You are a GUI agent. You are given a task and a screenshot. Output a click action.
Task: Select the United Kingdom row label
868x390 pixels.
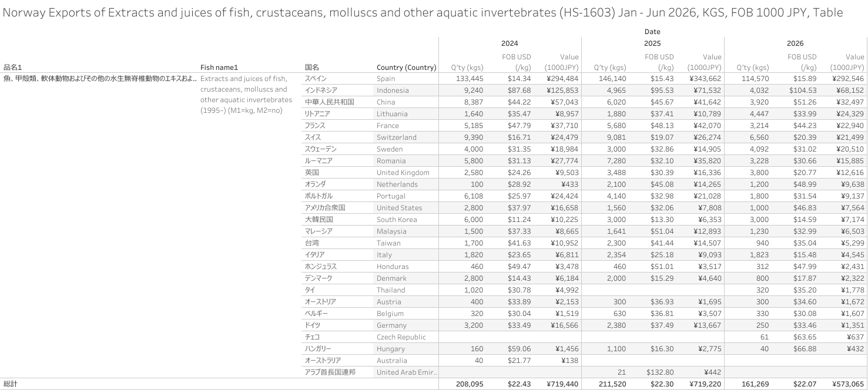coord(403,173)
